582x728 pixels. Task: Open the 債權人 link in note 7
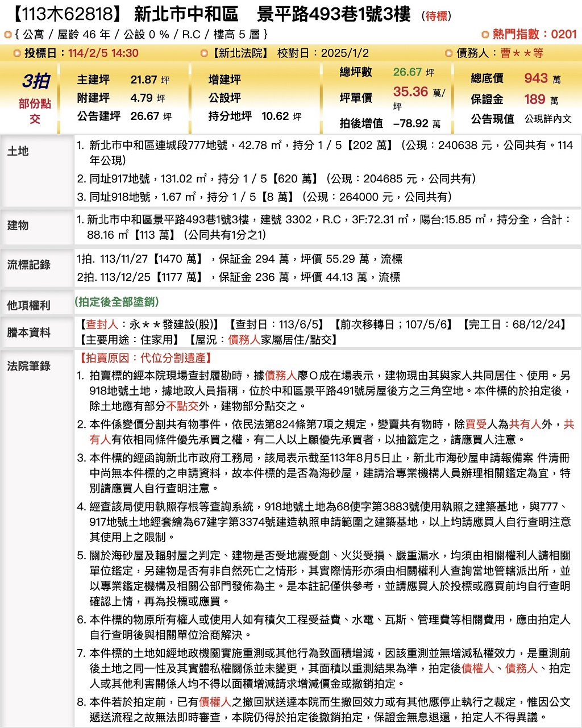(477, 669)
